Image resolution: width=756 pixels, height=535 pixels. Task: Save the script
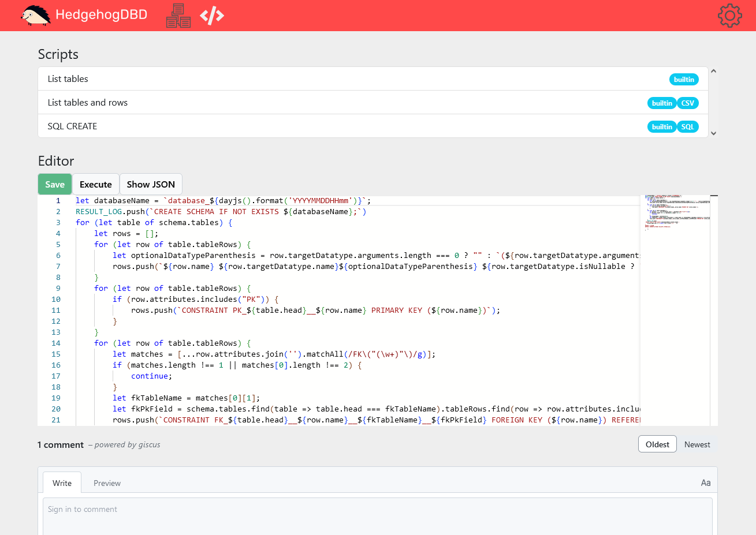pyautogui.click(x=55, y=184)
